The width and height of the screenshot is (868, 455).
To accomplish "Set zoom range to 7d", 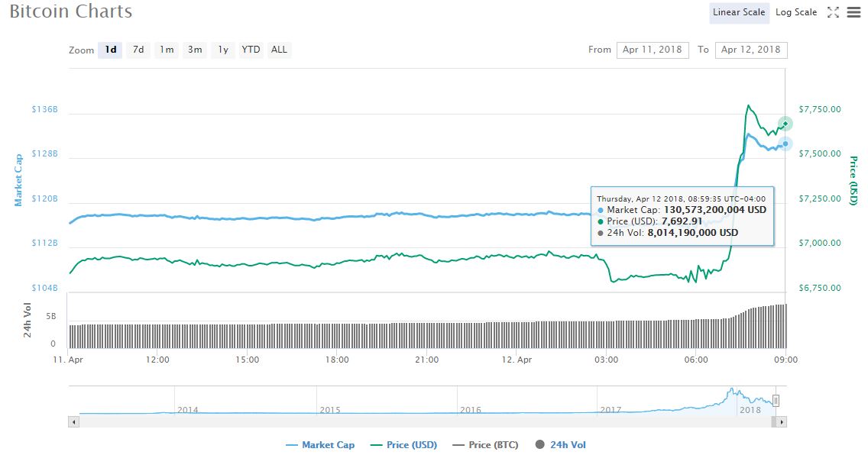I will pyautogui.click(x=138, y=50).
